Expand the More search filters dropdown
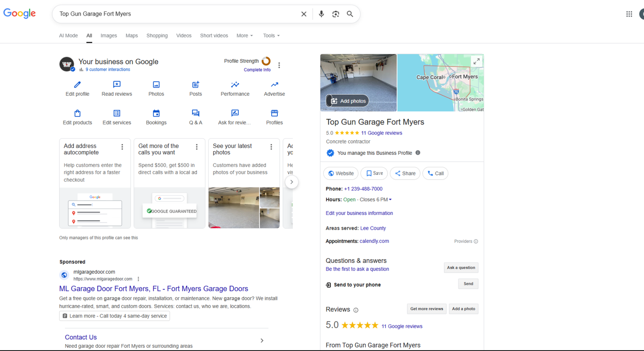Screen dimensions: 644x351 click(245, 36)
